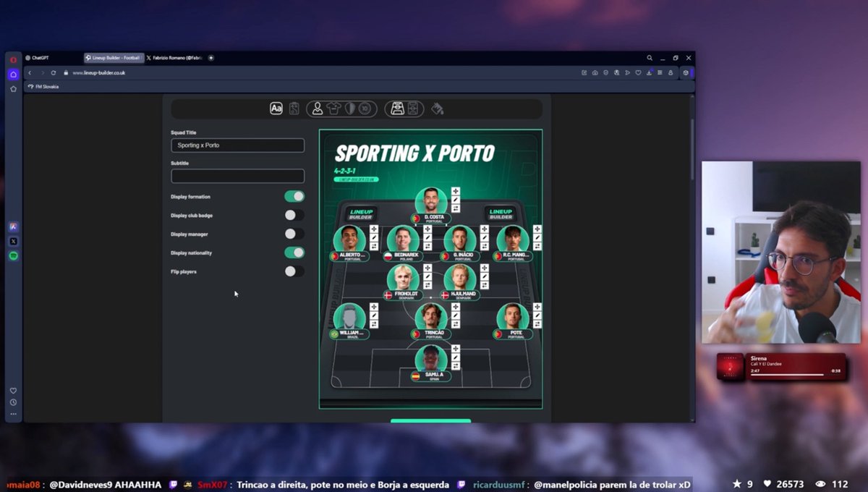Open the history clock in Opera sidebar
The width and height of the screenshot is (868, 492).
coord(13,402)
